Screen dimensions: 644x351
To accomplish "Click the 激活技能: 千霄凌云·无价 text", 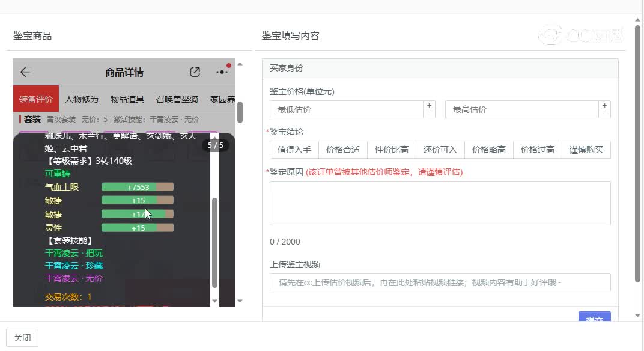I will [x=156, y=120].
